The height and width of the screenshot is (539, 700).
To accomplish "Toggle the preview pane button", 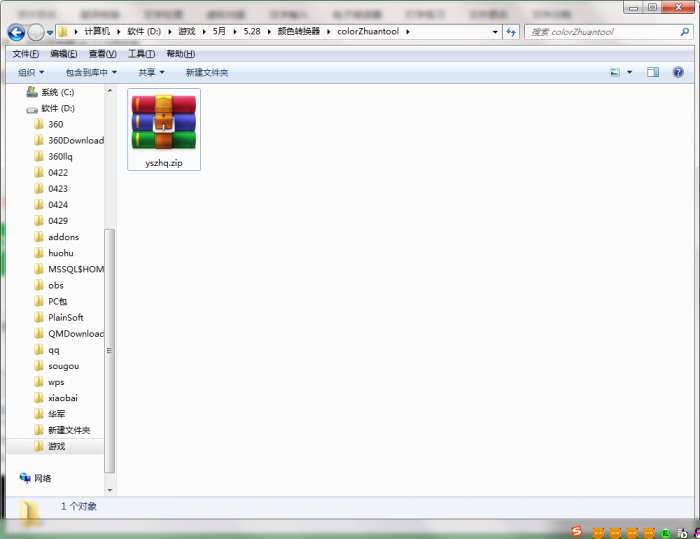I will (x=653, y=72).
